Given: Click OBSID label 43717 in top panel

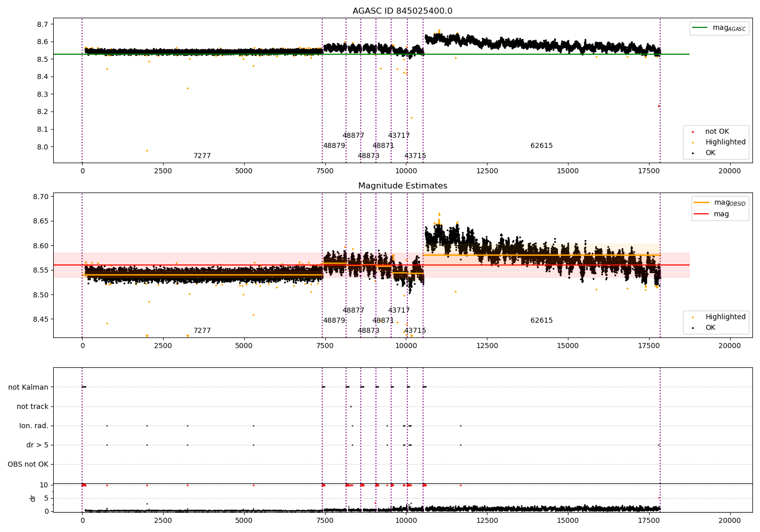Looking at the screenshot, I should pyautogui.click(x=399, y=136).
